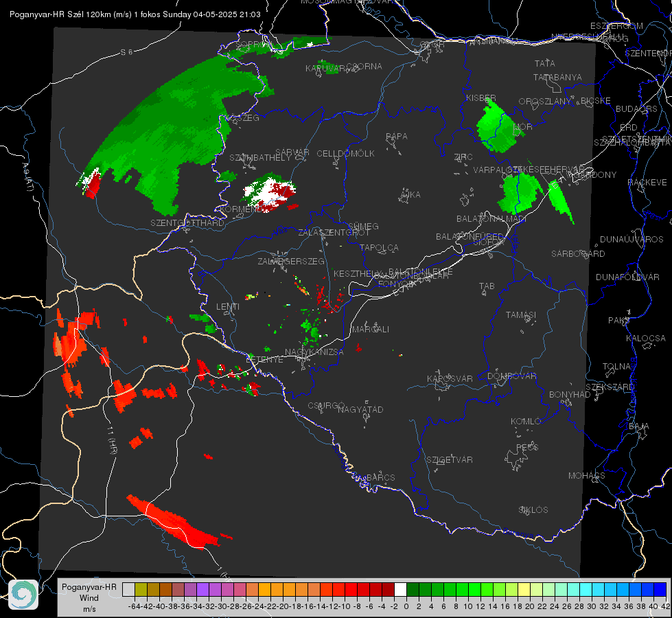Click the KÖRMEND city label
The image size is (672, 618).
click(x=242, y=209)
